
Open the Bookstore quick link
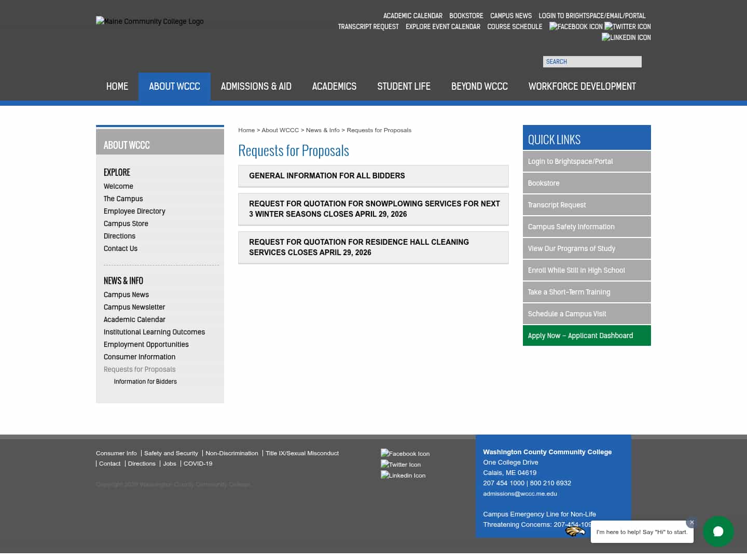coord(544,183)
